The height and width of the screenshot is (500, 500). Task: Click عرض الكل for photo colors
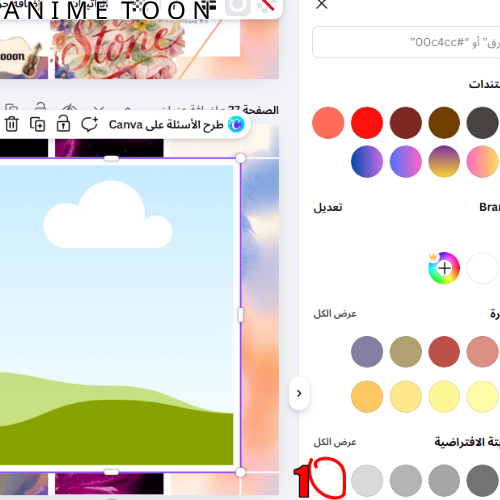pyautogui.click(x=335, y=314)
